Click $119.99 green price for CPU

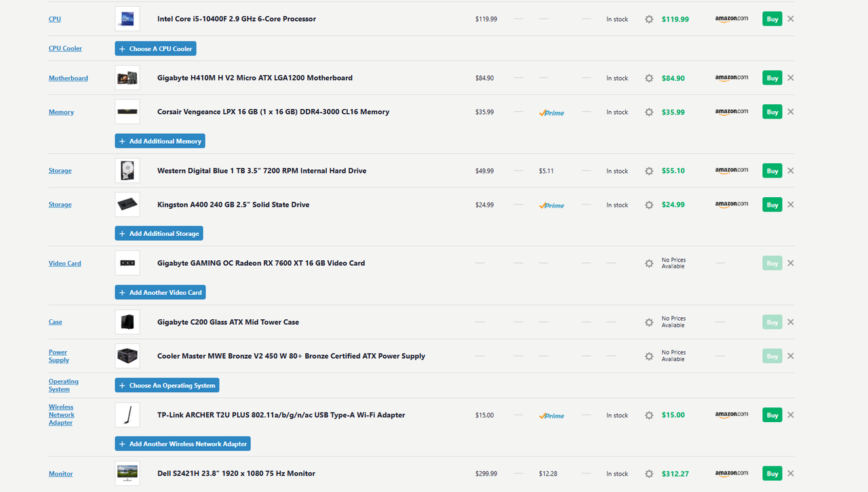coord(675,19)
